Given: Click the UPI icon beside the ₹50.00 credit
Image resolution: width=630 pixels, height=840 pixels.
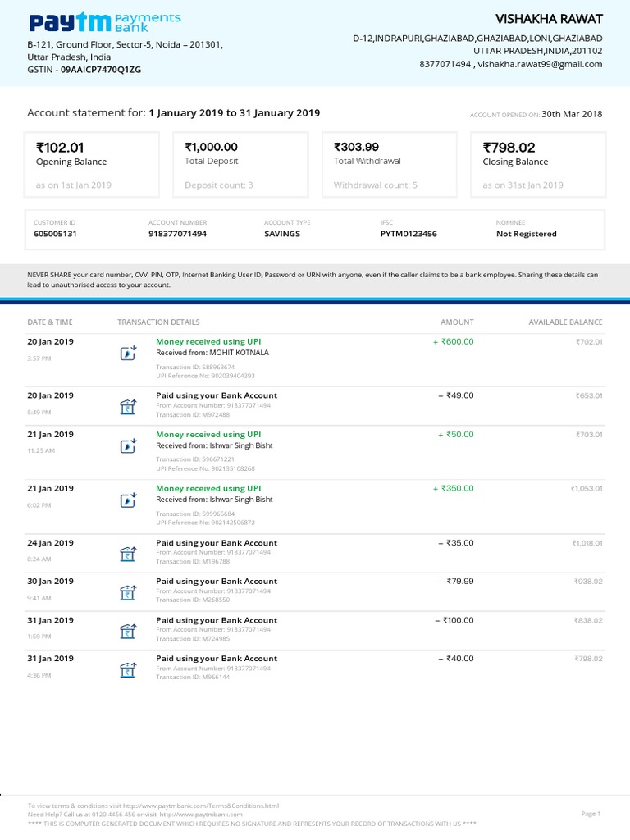Looking at the screenshot, I should pos(128,446).
